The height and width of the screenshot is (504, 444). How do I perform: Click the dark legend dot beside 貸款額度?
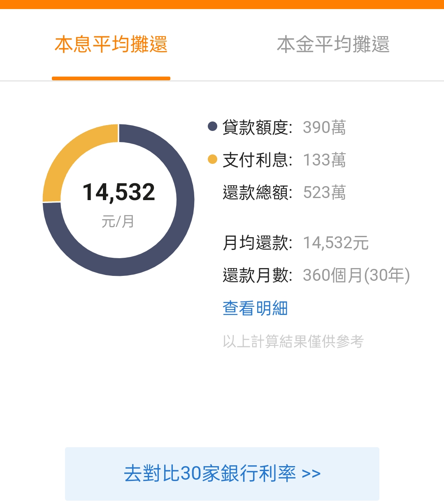(x=212, y=126)
